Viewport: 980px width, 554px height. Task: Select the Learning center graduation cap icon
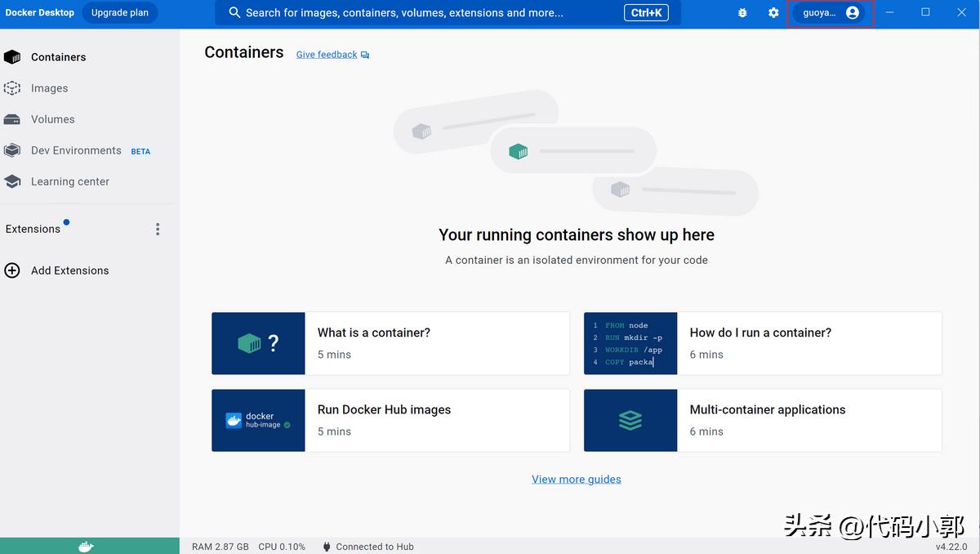click(x=13, y=181)
